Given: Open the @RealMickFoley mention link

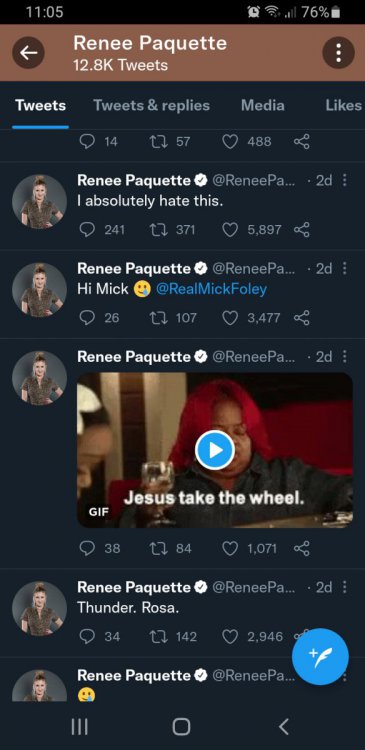Looking at the screenshot, I should [x=211, y=289].
